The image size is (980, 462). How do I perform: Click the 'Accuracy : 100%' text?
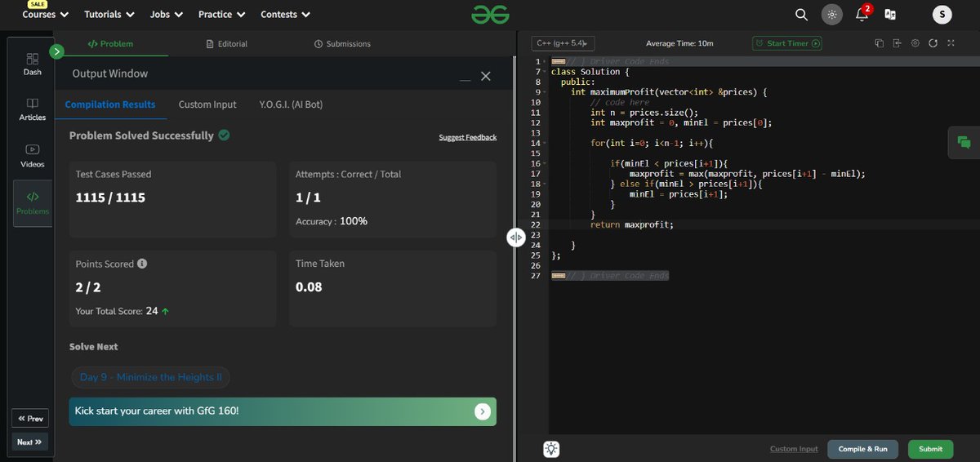332,221
